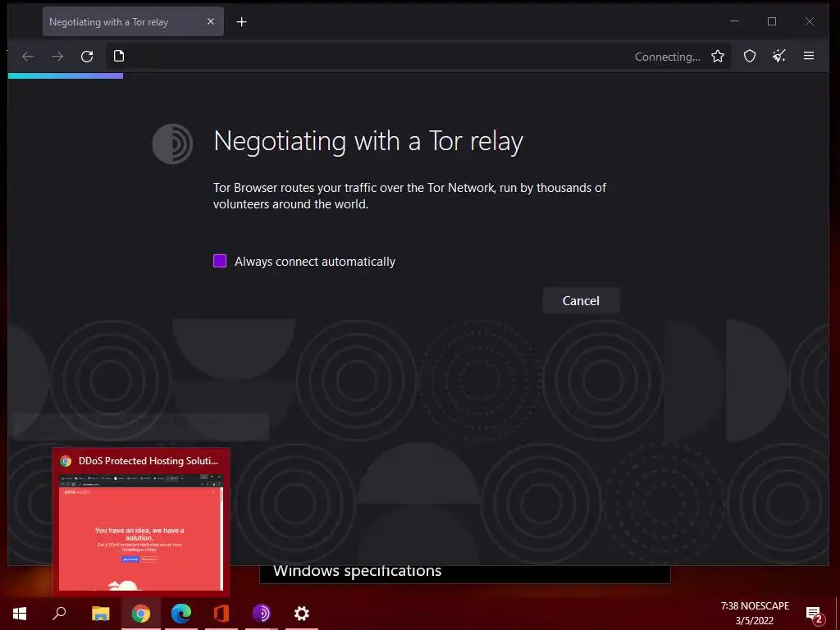
Task: Open the hamburger application menu
Action: (x=809, y=56)
